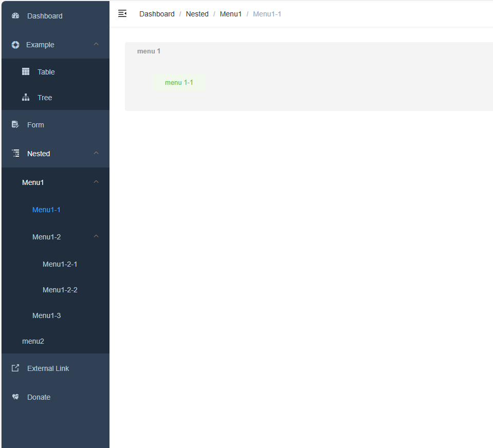The height and width of the screenshot is (448, 493).
Task: Click the green menu 1-1 alert box
Action: tap(179, 83)
